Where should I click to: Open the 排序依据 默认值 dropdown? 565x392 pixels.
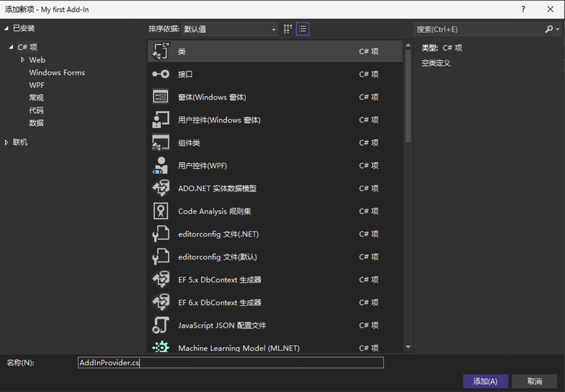tap(230, 29)
